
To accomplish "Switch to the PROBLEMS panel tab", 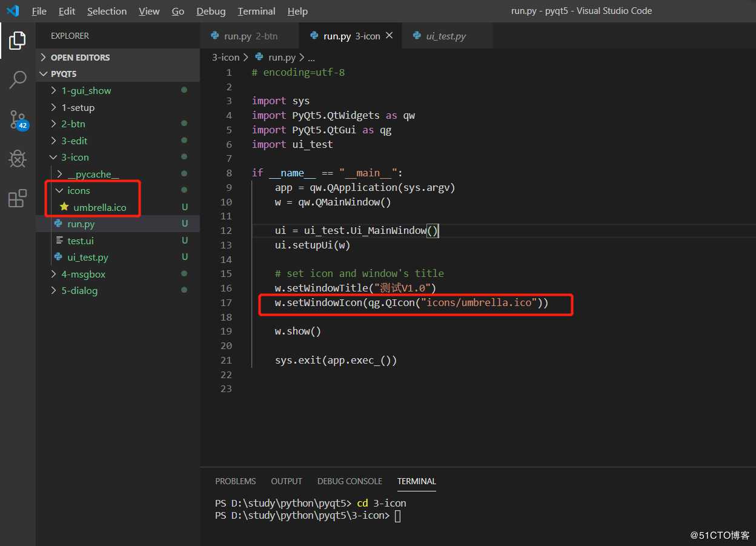I will point(236,481).
